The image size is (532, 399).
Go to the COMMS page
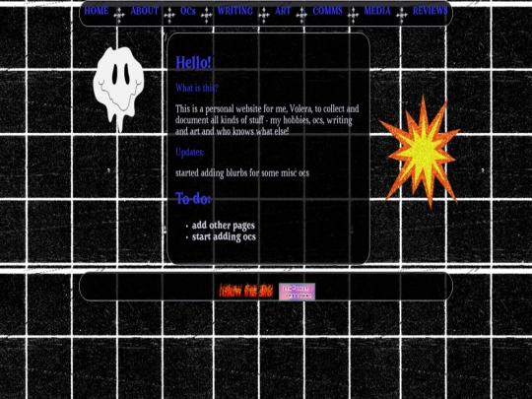point(327,11)
